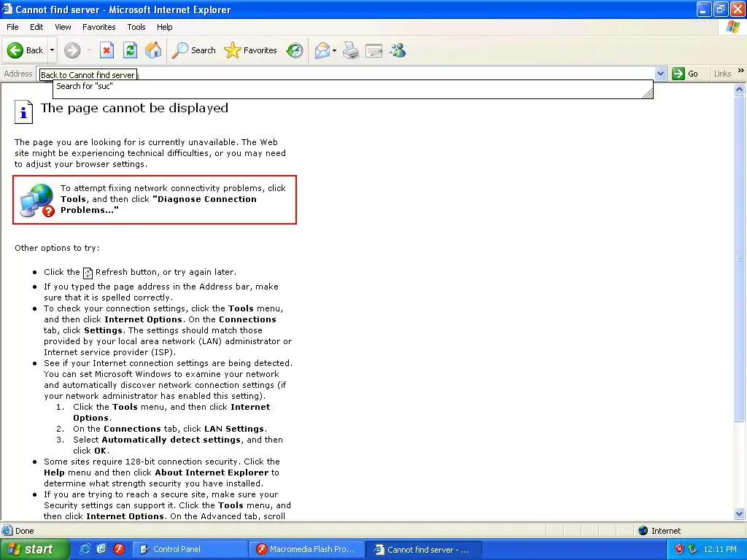
Task: Switch to Macromedia Flash taskbar button
Action: click(307, 549)
